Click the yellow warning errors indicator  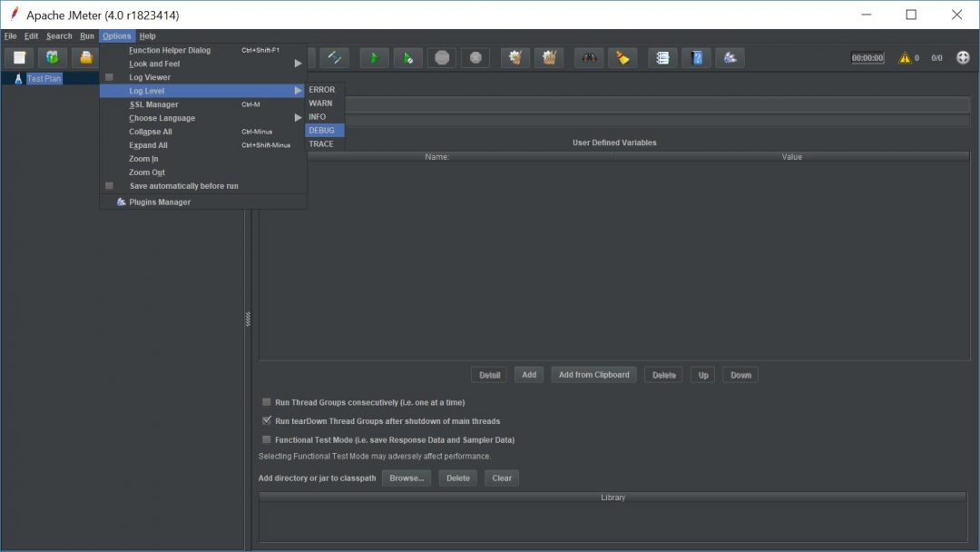point(905,58)
